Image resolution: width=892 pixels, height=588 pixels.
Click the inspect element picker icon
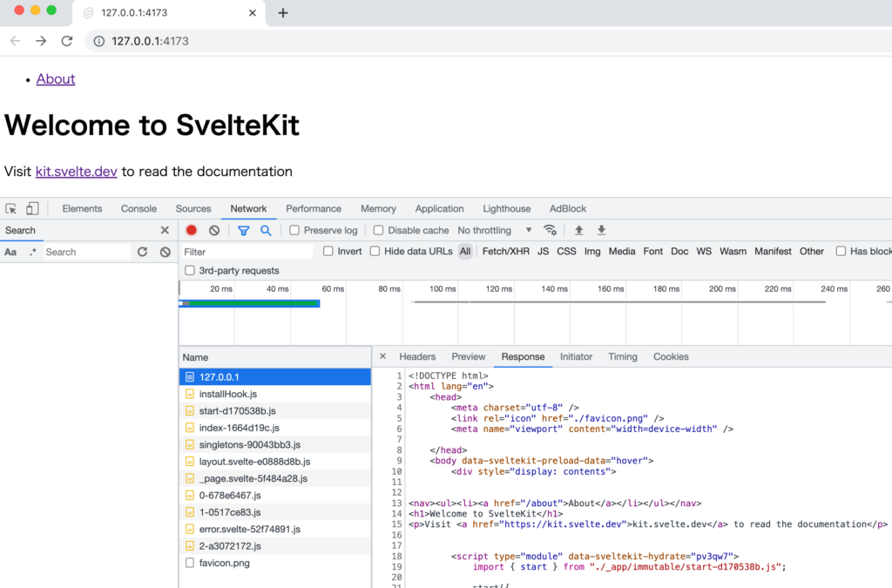click(11, 209)
